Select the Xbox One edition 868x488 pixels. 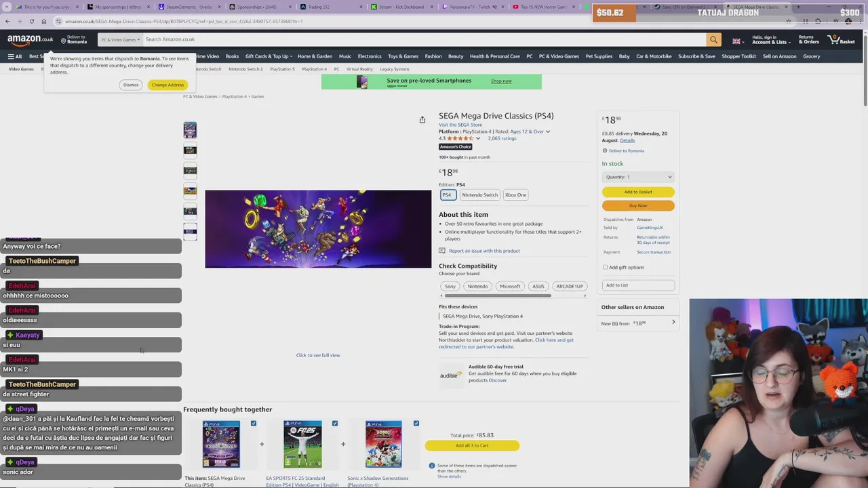515,195
